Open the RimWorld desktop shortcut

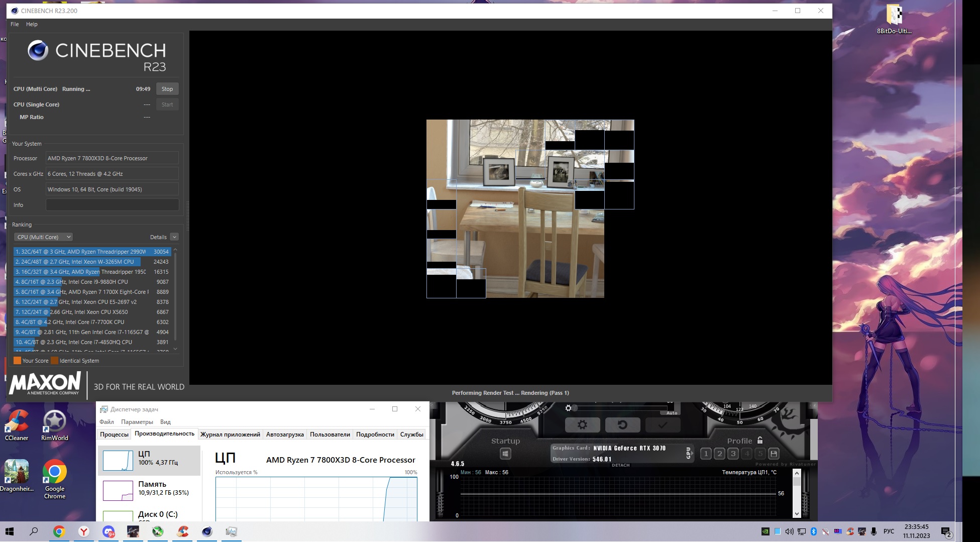point(55,425)
